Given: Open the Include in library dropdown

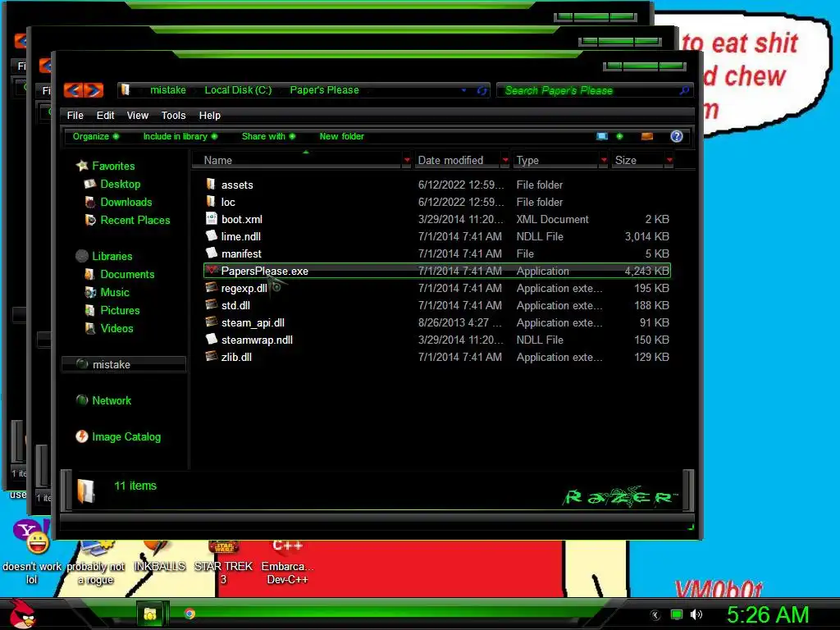Looking at the screenshot, I should (180, 136).
